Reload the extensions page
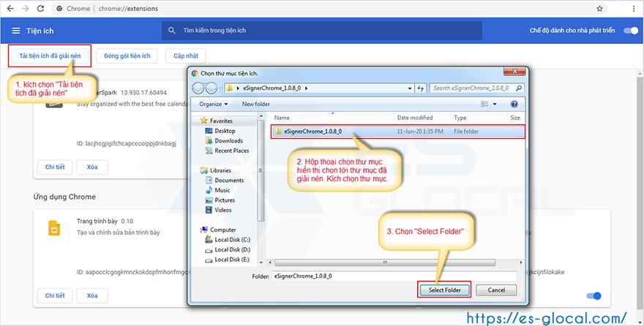The image size is (644, 326). click(40, 8)
